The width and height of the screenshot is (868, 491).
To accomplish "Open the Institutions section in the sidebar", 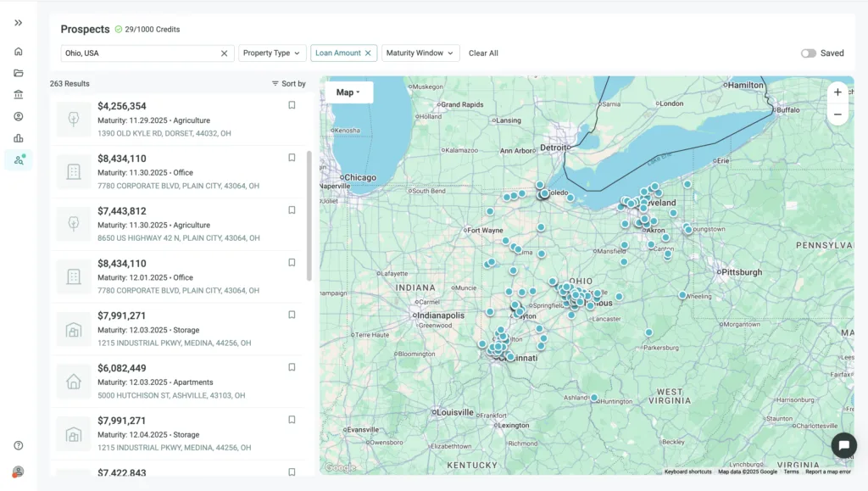I will [18, 94].
